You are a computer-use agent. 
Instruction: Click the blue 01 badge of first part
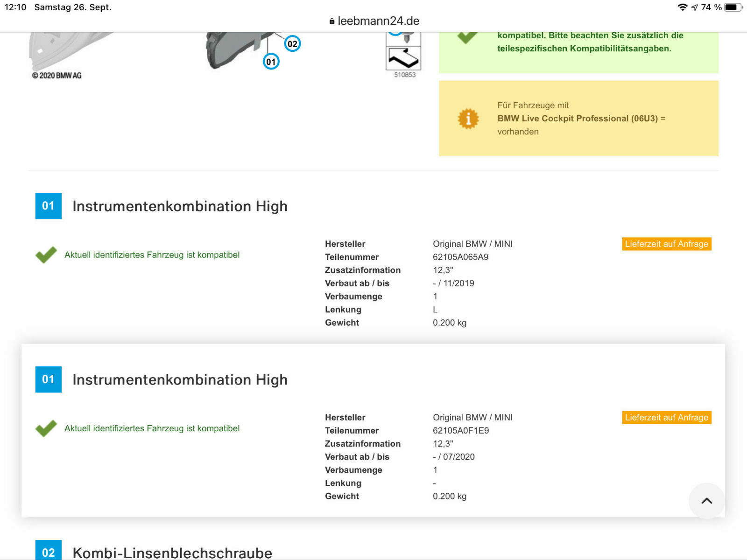[49, 206]
